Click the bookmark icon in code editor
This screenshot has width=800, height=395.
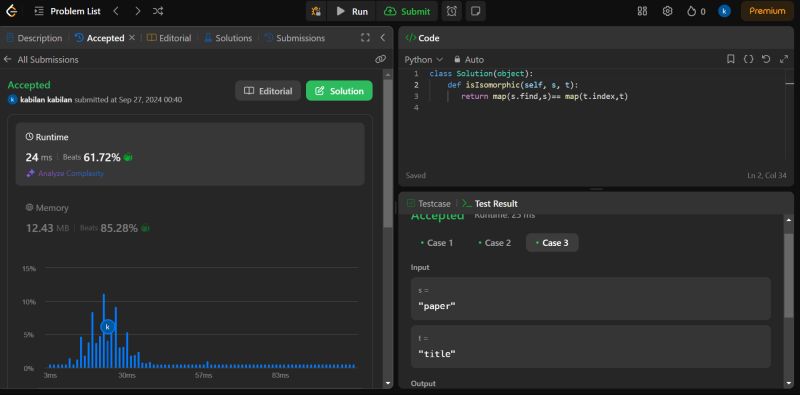(x=731, y=59)
